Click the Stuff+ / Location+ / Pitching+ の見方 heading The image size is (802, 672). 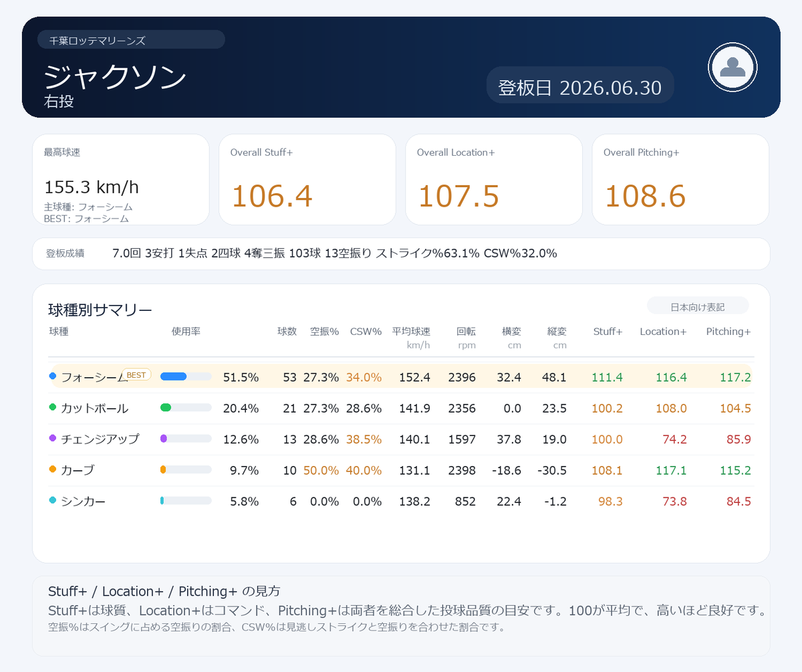164,591
